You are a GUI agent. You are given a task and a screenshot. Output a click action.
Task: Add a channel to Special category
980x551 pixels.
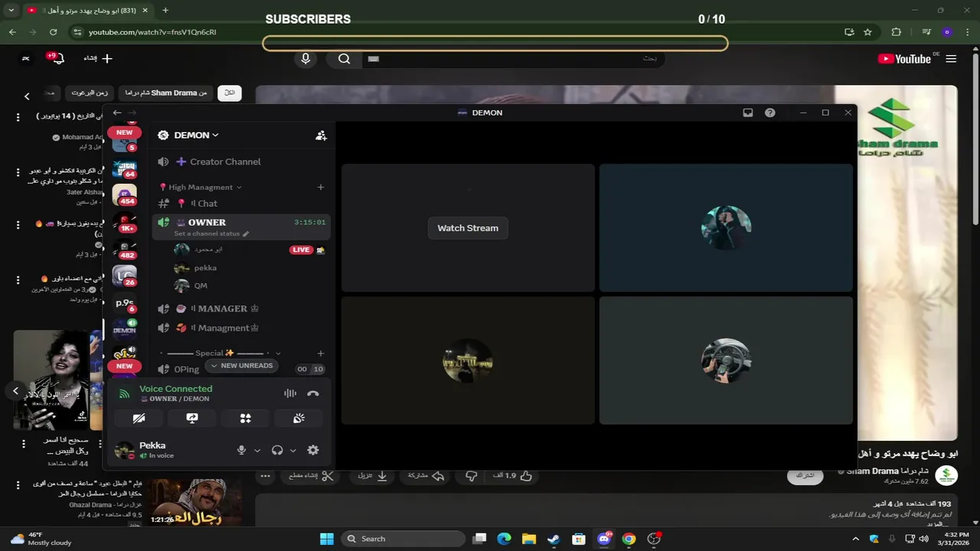point(321,354)
